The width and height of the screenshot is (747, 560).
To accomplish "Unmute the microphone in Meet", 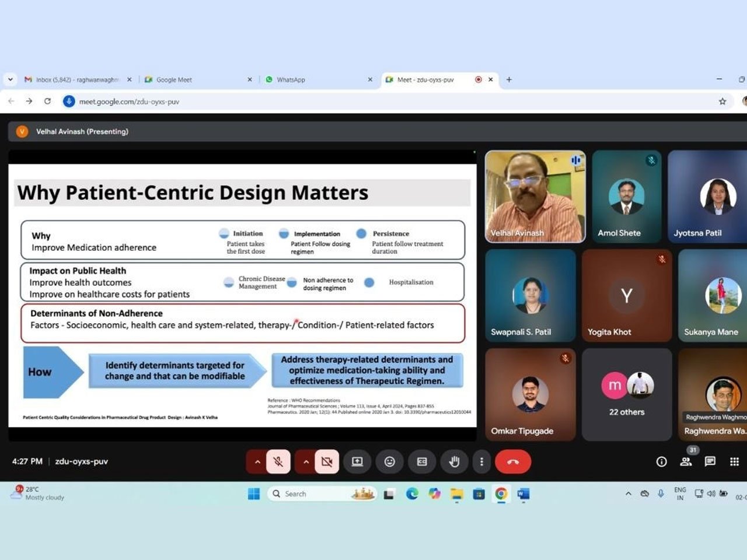I will click(278, 462).
